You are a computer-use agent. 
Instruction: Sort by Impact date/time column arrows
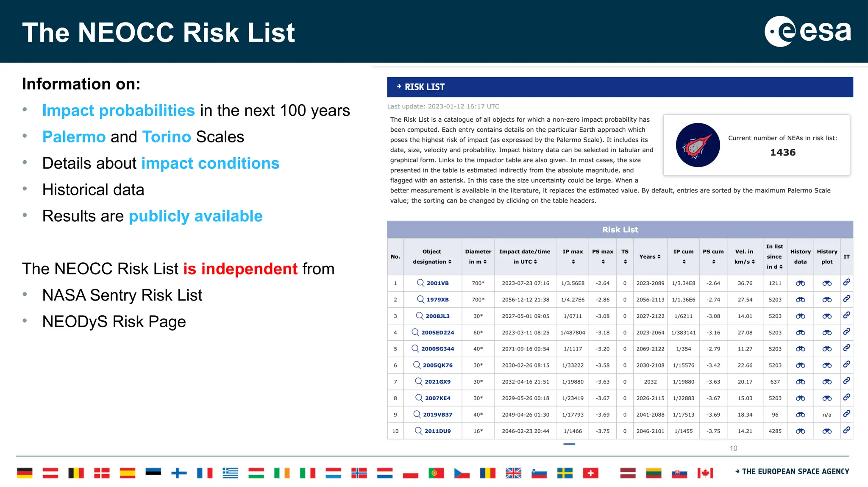pos(535,262)
